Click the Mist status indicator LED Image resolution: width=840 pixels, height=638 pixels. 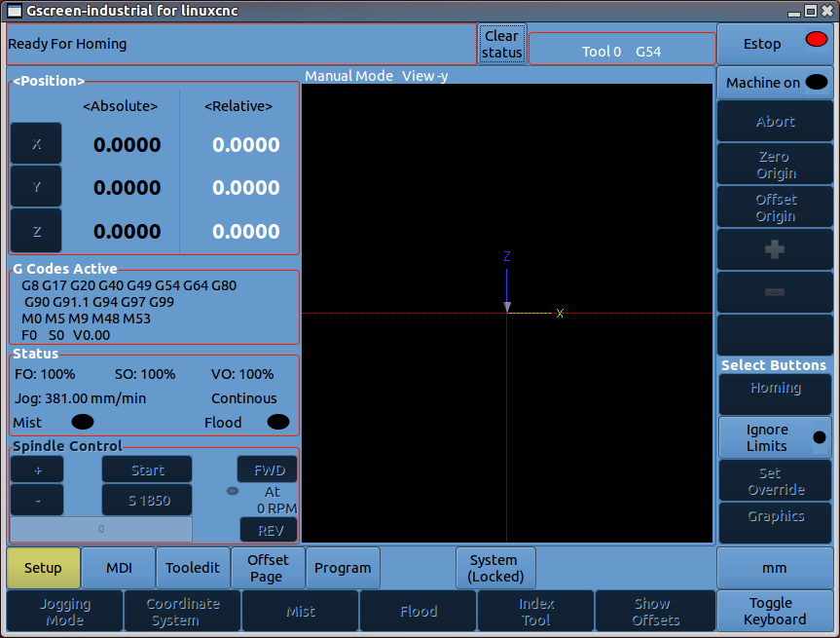(x=83, y=422)
